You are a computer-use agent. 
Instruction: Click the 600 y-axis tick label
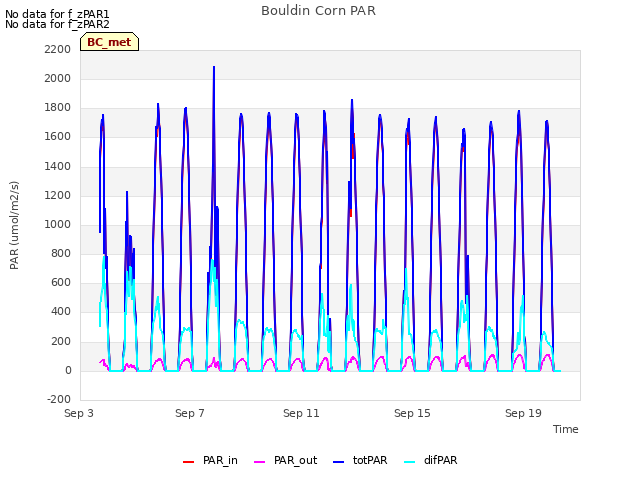(61, 283)
